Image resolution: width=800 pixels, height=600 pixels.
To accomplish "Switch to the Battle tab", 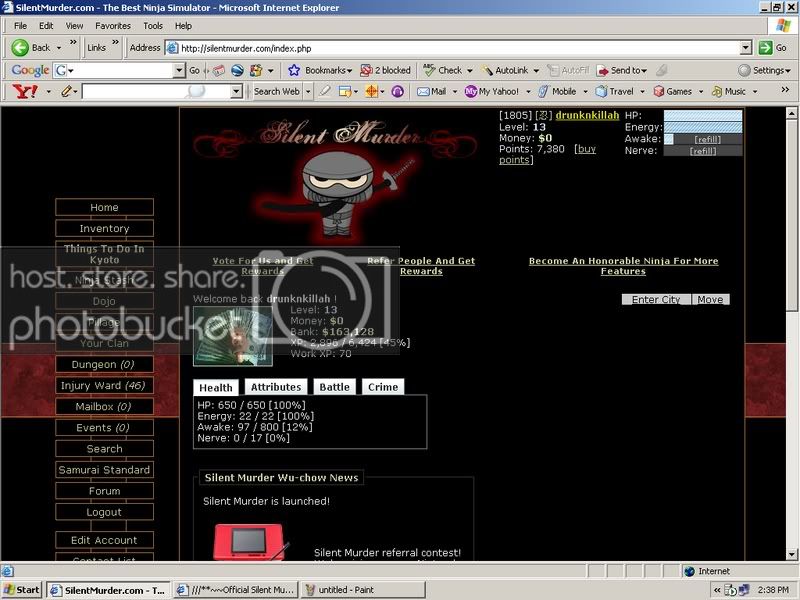I will pos(334,387).
